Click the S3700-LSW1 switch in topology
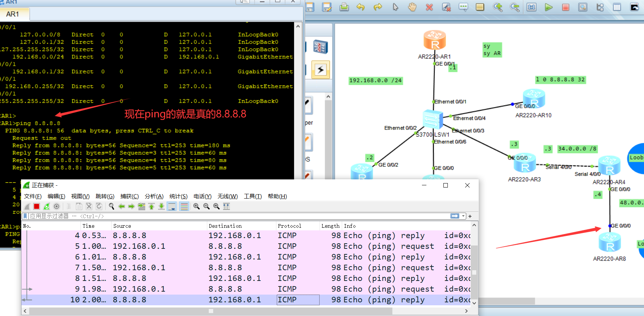Screen dimensions: 644x316 pos(433,119)
